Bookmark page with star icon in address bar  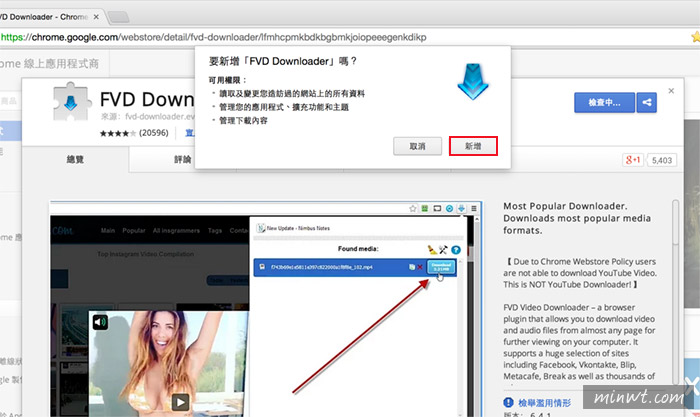coord(696,37)
